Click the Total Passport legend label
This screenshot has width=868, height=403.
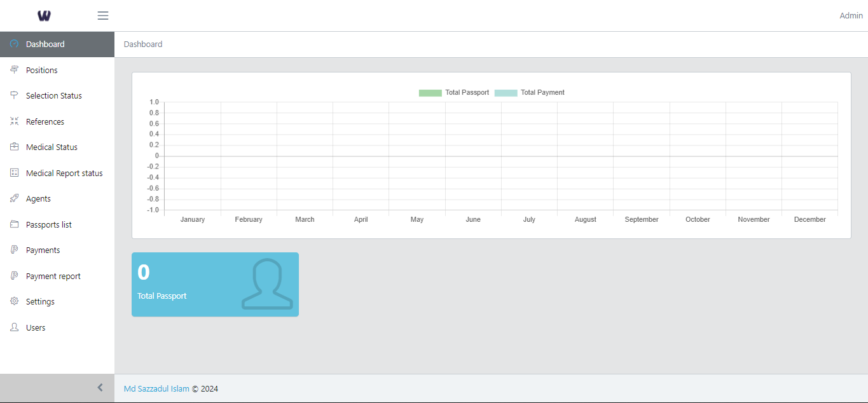(x=467, y=93)
